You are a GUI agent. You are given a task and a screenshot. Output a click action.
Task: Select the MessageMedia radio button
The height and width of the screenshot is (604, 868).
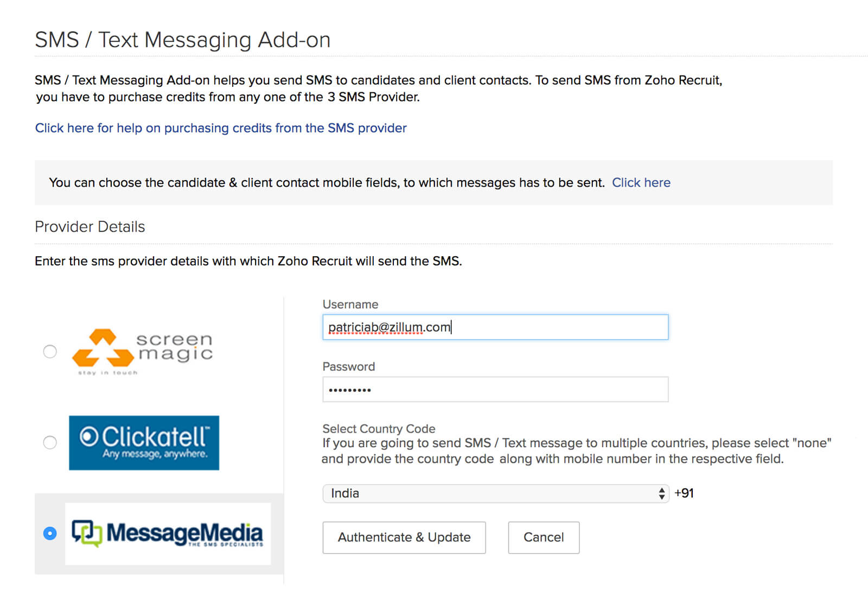[50, 534]
